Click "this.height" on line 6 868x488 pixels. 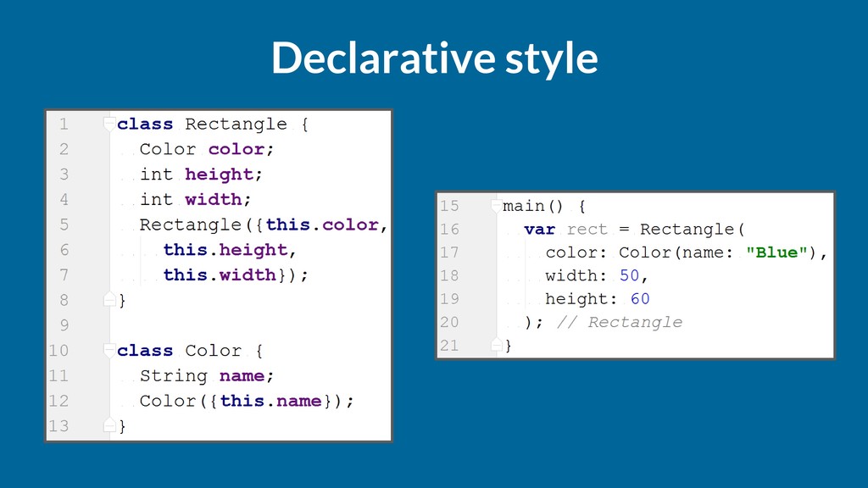(x=225, y=250)
